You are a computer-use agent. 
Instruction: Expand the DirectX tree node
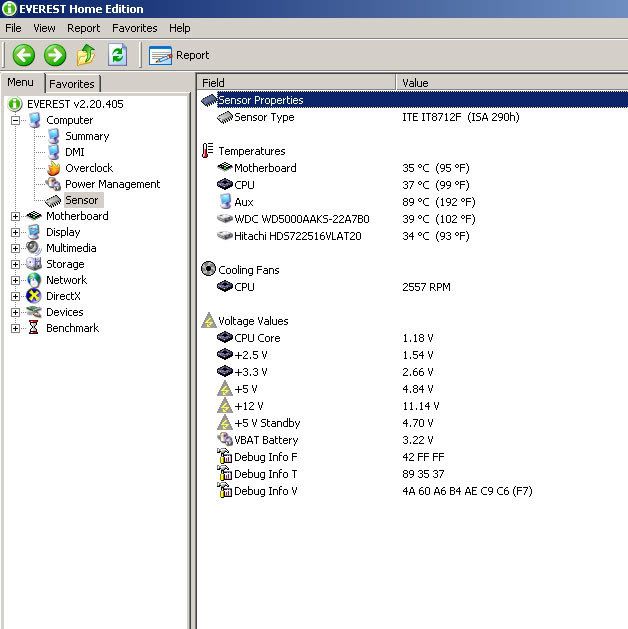point(15,296)
